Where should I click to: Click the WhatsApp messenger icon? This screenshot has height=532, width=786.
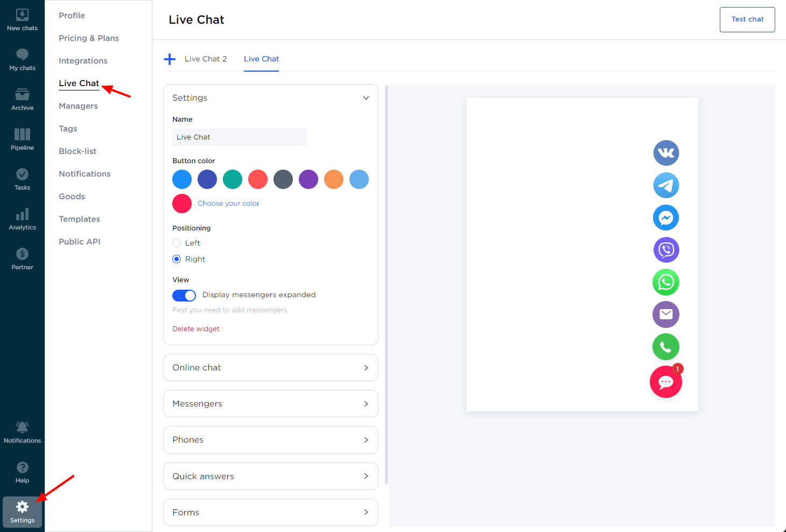coord(666,282)
